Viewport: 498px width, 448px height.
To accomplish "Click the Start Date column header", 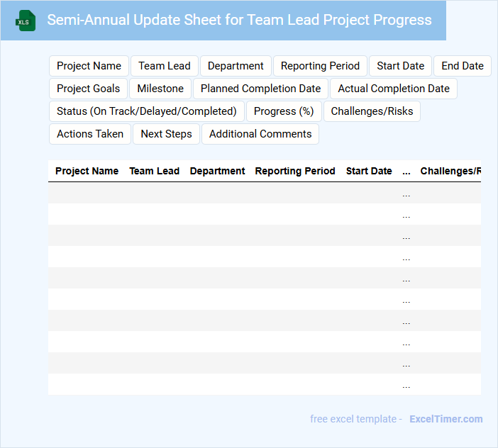I will point(369,171).
